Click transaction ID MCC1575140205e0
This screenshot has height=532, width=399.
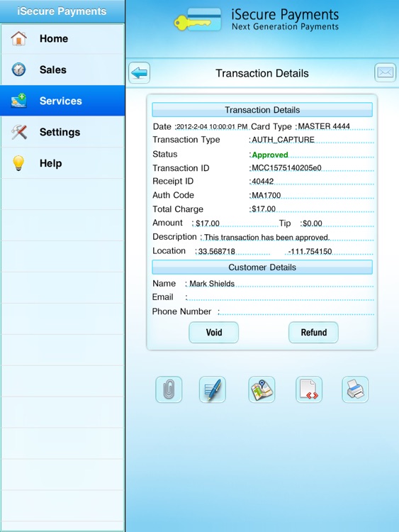(286, 168)
